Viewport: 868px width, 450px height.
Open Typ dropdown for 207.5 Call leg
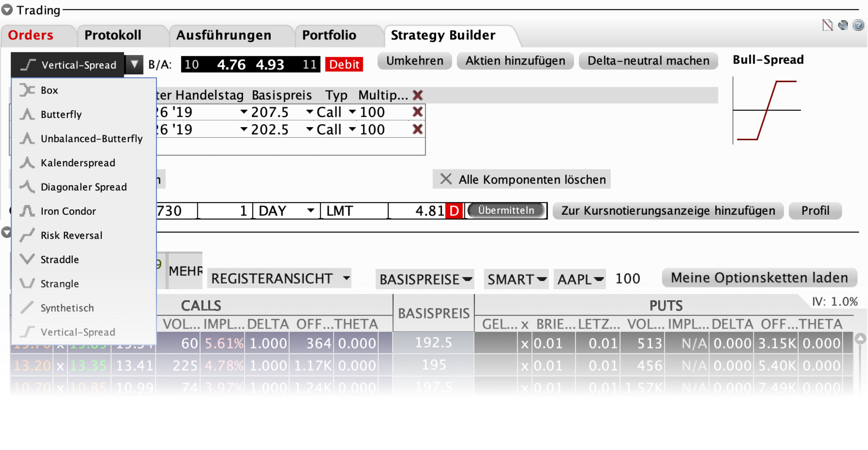point(352,111)
